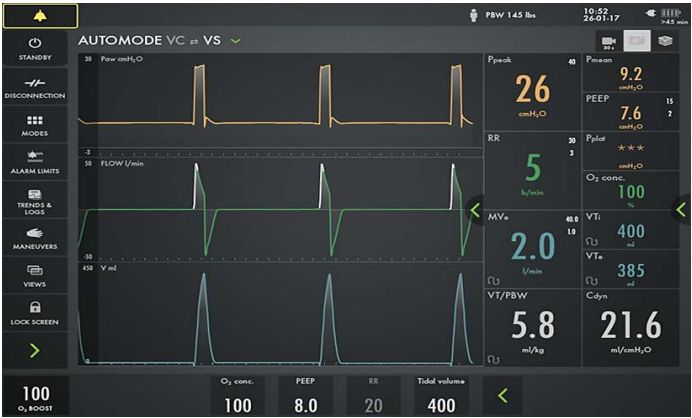The height and width of the screenshot is (418, 692).
Task: Select the Pmean 9.2 tile
Action: point(631,72)
